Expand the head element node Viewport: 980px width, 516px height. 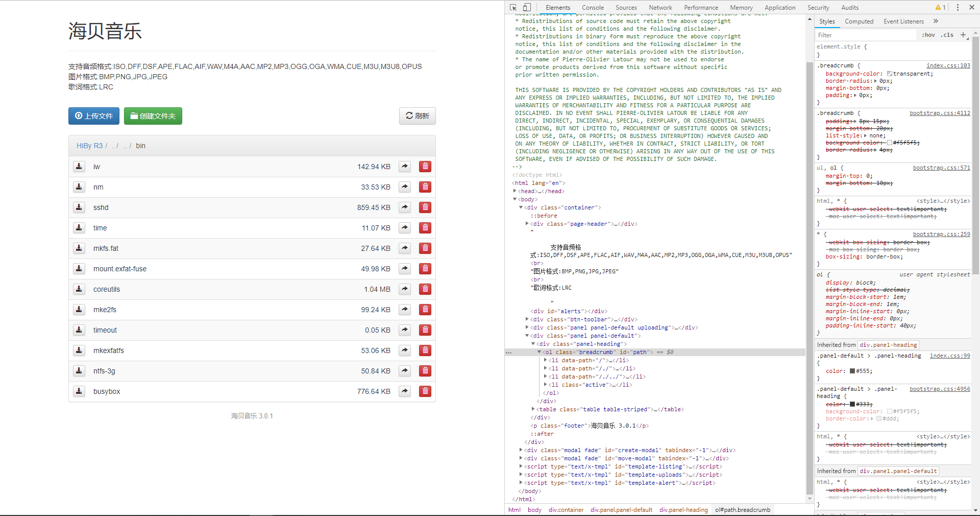coord(514,191)
